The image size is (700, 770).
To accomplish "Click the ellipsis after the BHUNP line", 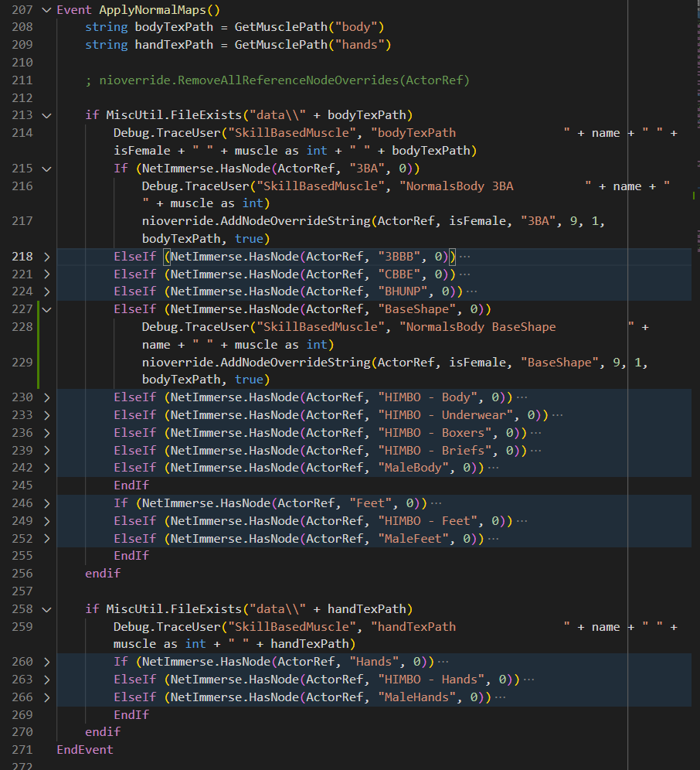I will 472,291.
